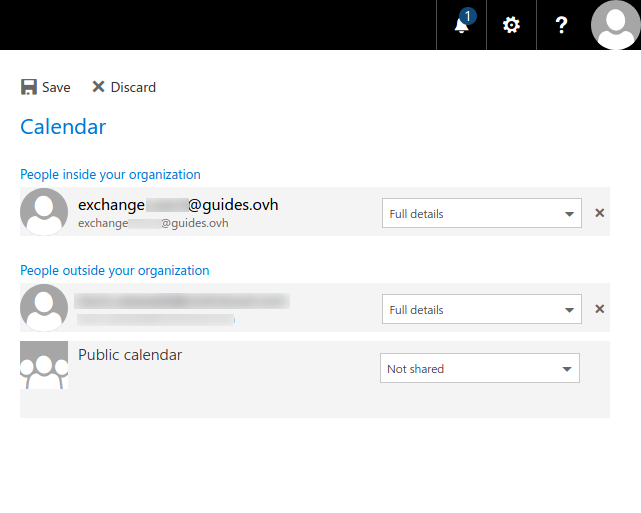
Task: Remove the exchange@guides.ovh user from sharing
Action: click(x=600, y=213)
